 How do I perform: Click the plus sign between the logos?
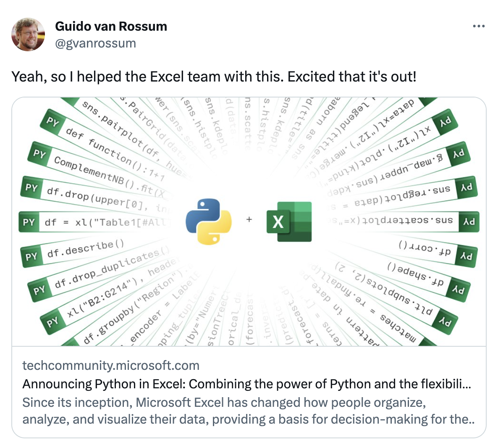pos(249,219)
